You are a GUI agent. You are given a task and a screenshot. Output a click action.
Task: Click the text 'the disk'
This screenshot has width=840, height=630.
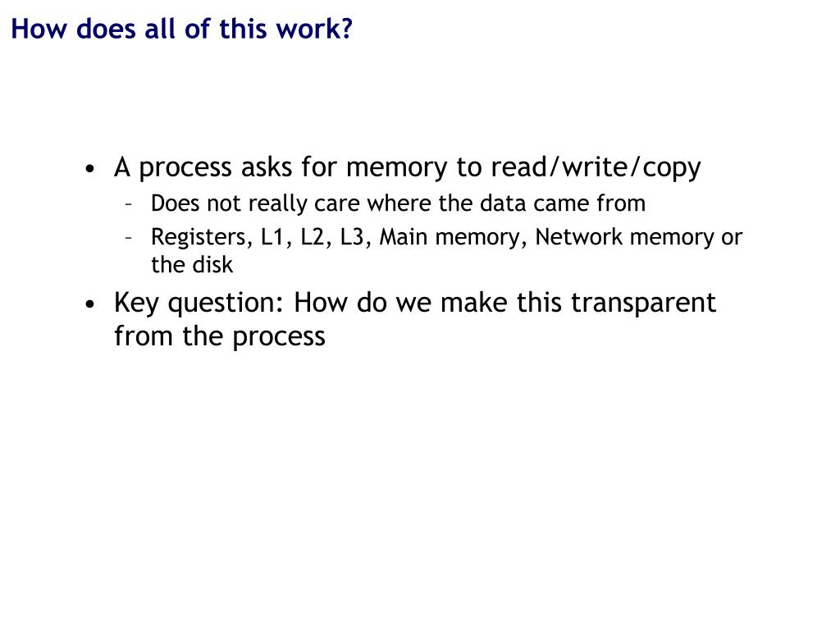pyautogui.click(x=192, y=265)
